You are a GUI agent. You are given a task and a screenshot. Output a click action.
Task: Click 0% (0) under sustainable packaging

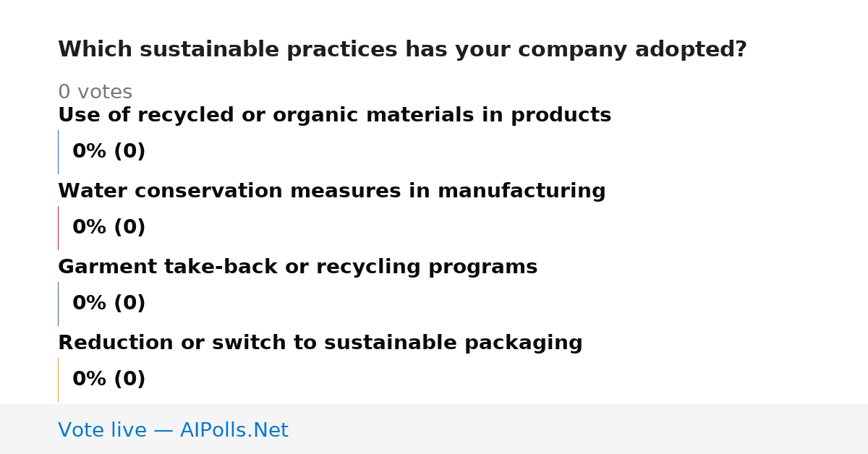[x=109, y=380]
